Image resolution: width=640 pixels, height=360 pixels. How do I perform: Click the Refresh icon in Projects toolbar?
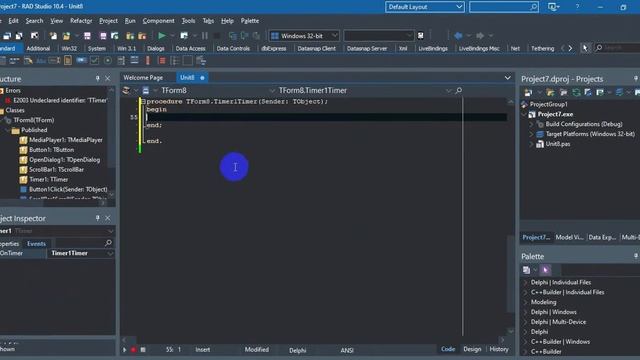[x=576, y=93]
